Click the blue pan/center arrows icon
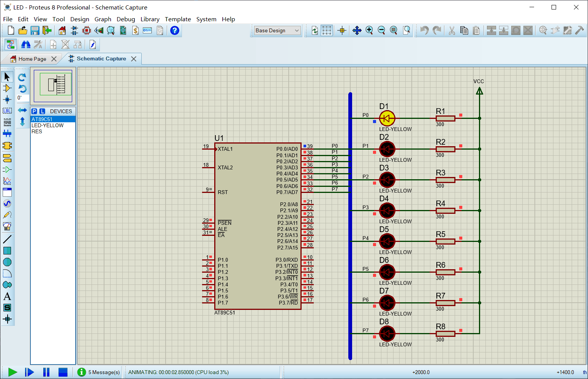This screenshot has width=588, height=379. pos(357,30)
